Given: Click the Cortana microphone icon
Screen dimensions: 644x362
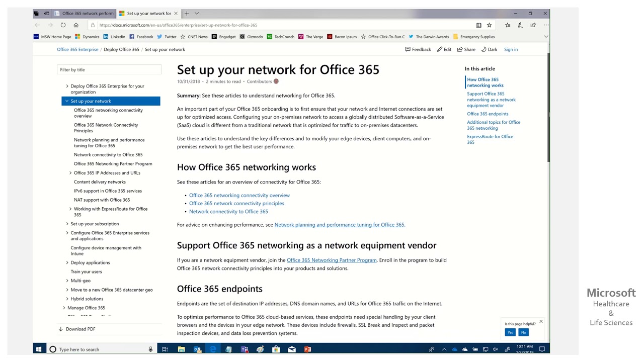Looking at the screenshot, I should [150, 349].
